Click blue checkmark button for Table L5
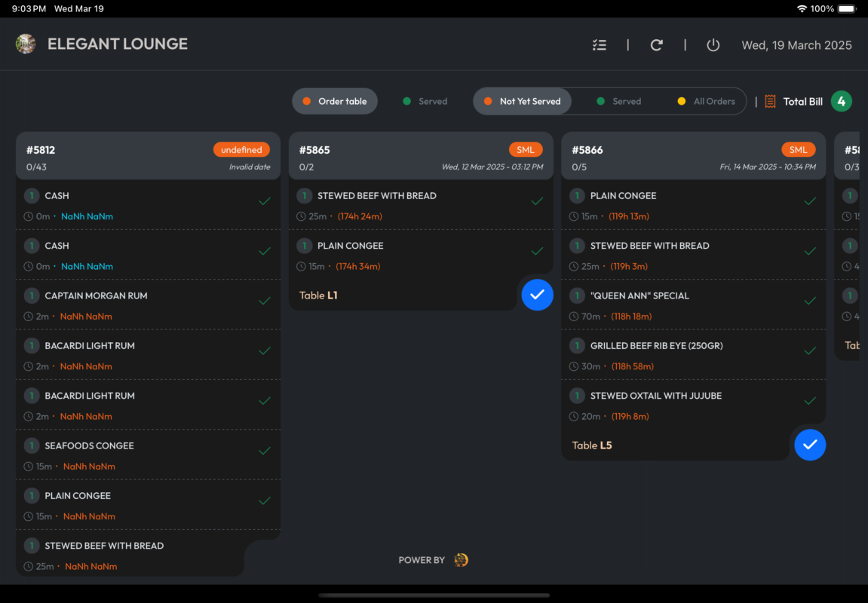 tap(810, 445)
